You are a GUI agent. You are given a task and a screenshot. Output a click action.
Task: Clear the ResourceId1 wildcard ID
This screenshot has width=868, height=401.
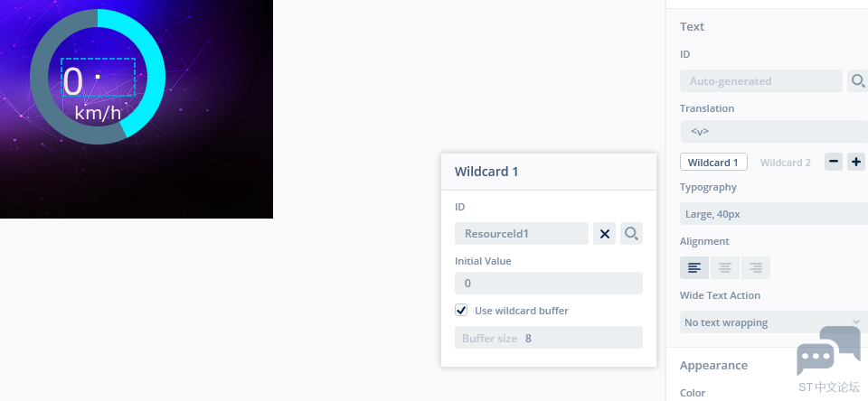(605, 234)
